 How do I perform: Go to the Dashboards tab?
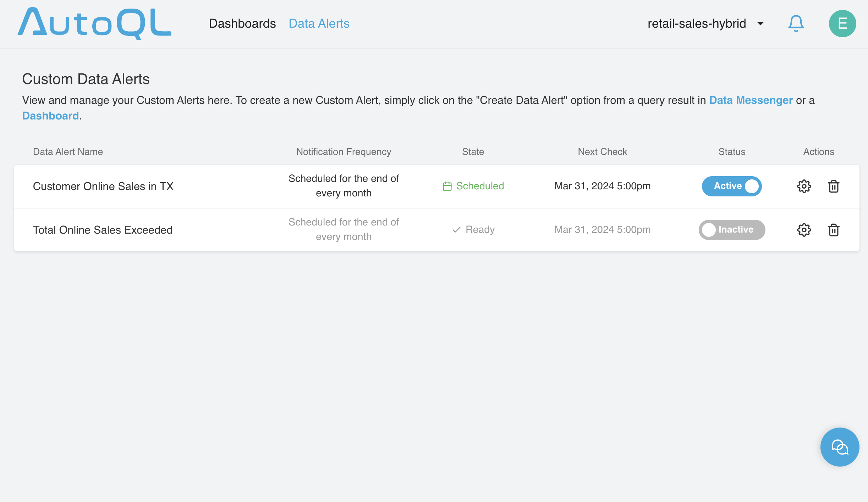click(x=242, y=24)
